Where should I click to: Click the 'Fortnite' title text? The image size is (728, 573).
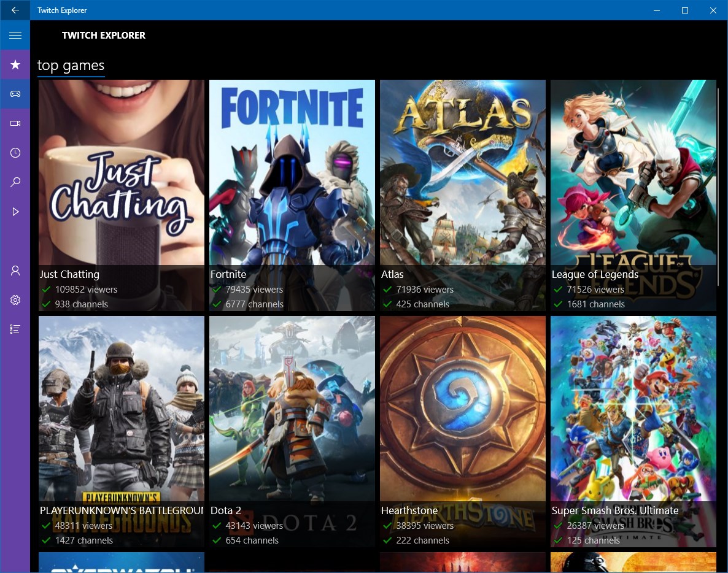228,274
